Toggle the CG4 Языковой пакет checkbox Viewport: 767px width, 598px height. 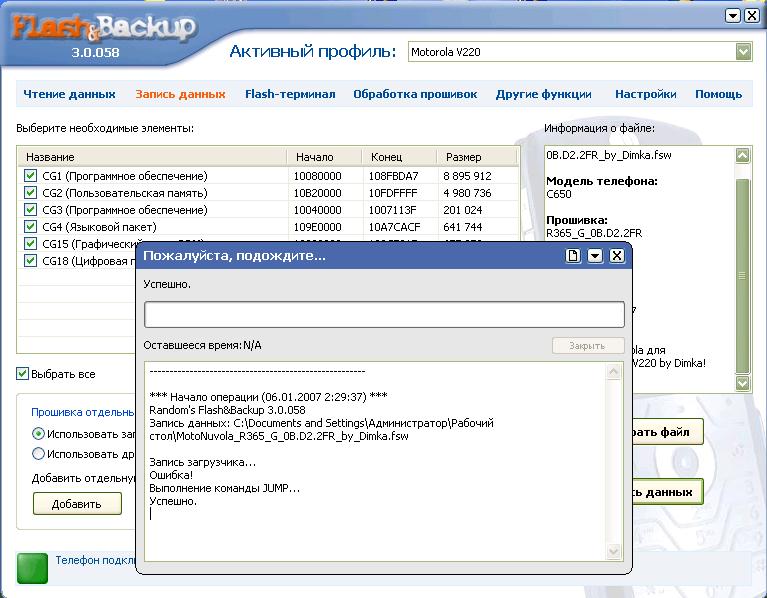coord(30,227)
